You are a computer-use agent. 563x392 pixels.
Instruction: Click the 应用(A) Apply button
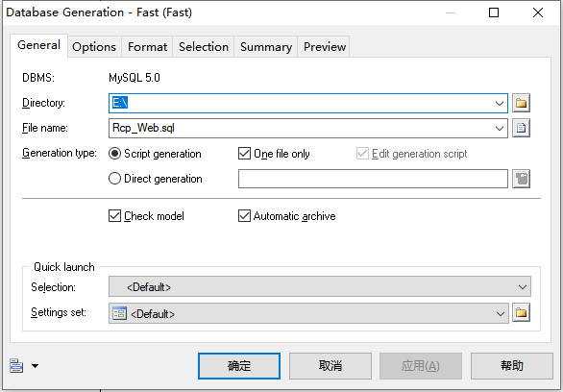[x=421, y=366]
